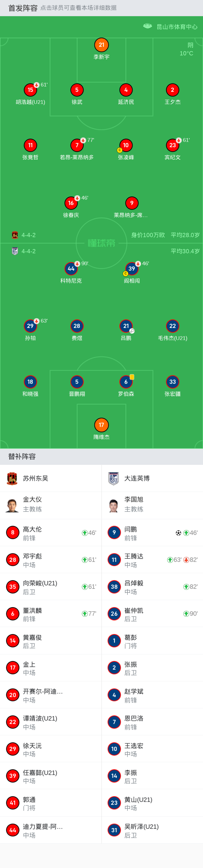Open substitute 闫鹏 goal scorer row

pyautogui.click(x=152, y=533)
